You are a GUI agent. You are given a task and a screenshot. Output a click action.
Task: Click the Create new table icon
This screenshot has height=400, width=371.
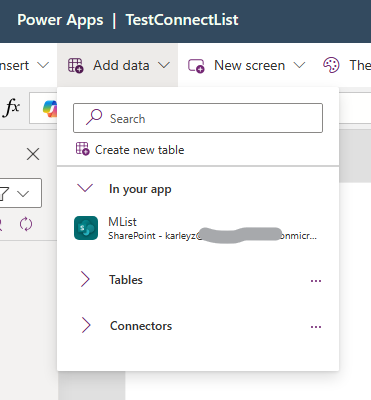83,149
